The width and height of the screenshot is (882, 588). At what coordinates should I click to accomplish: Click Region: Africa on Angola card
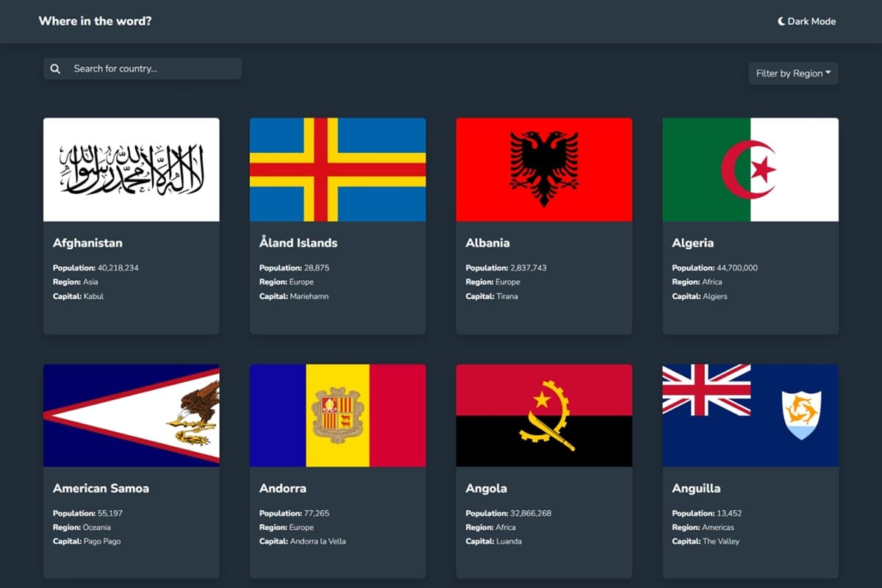491,528
